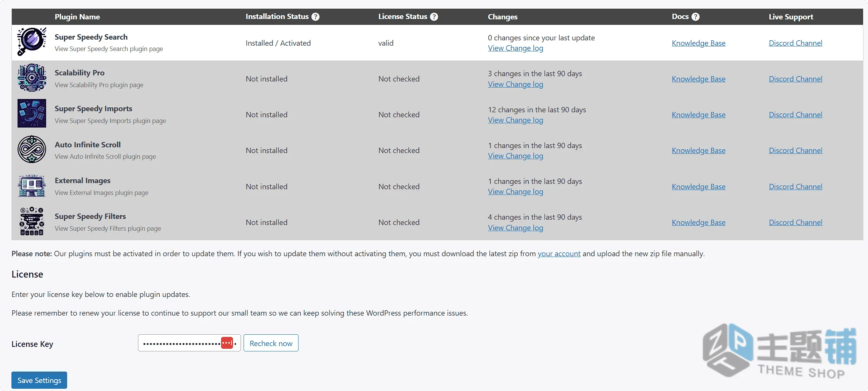Click the Super Speedy Imports plugin name
The image size is (868, 391).
93,109
